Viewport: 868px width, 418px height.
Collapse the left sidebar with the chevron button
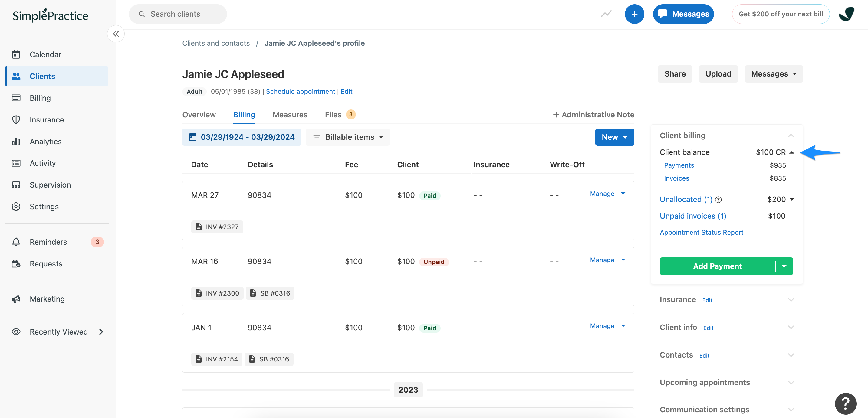click(116, 34)
